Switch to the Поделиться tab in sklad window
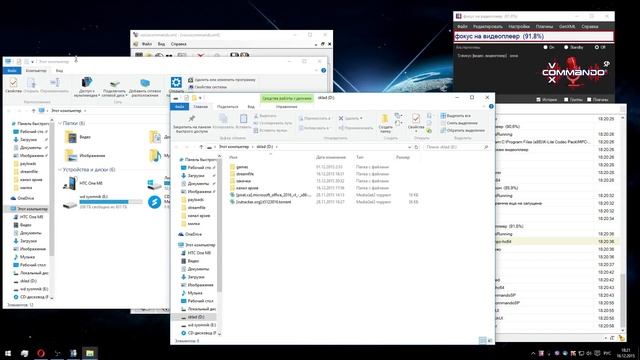Viewport: 640px width, 360px height. tap(227, 107)
